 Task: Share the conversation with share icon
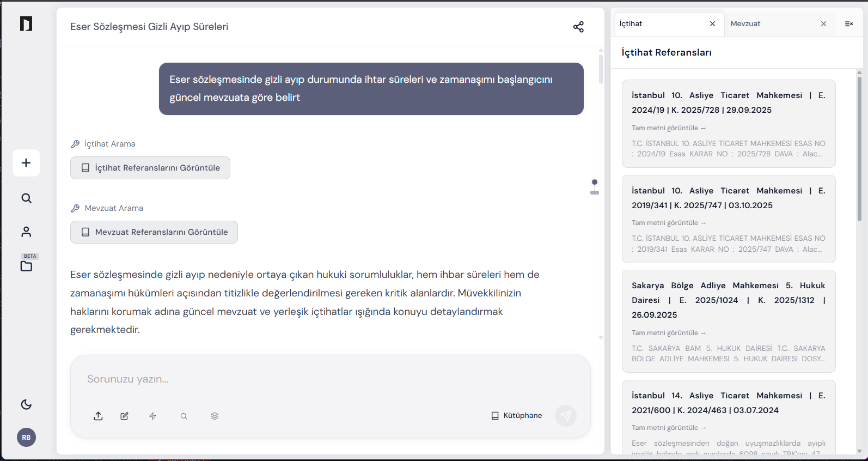(578, 27)
